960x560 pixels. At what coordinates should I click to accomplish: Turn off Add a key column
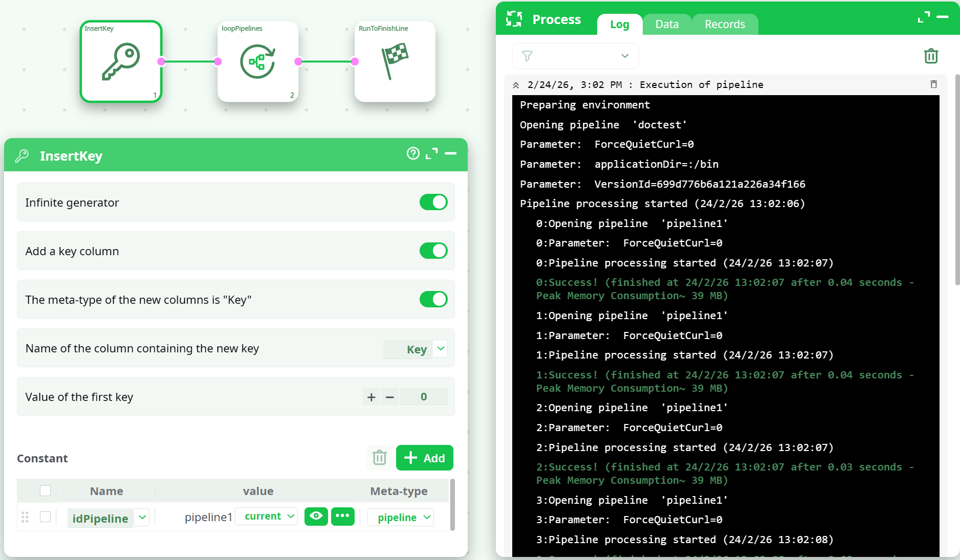coord(433,251)
